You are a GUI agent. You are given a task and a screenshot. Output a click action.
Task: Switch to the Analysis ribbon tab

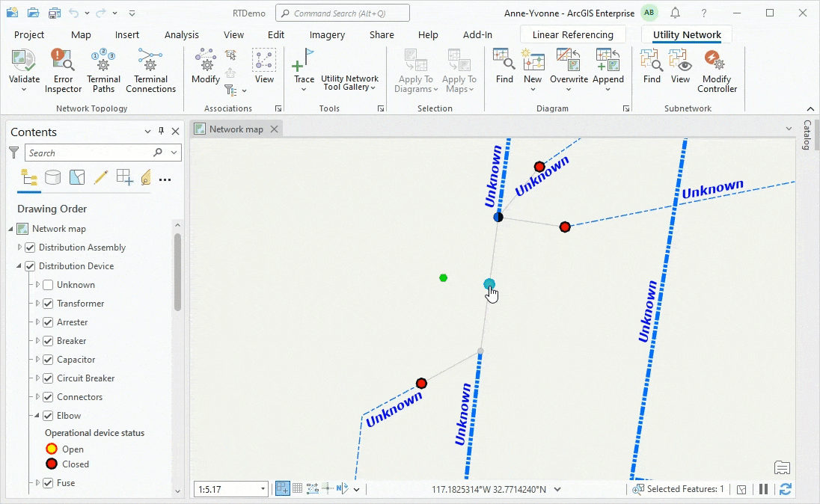pyautogui.click(x=182, y=34)
